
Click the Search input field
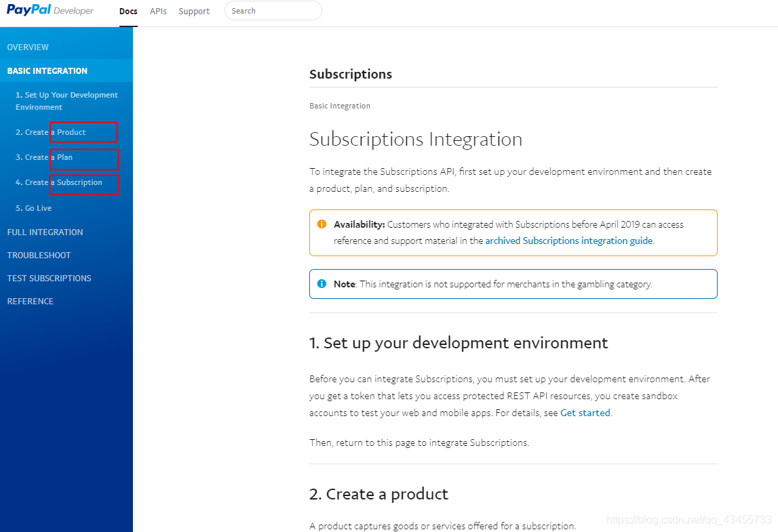(x=273, y=10)
